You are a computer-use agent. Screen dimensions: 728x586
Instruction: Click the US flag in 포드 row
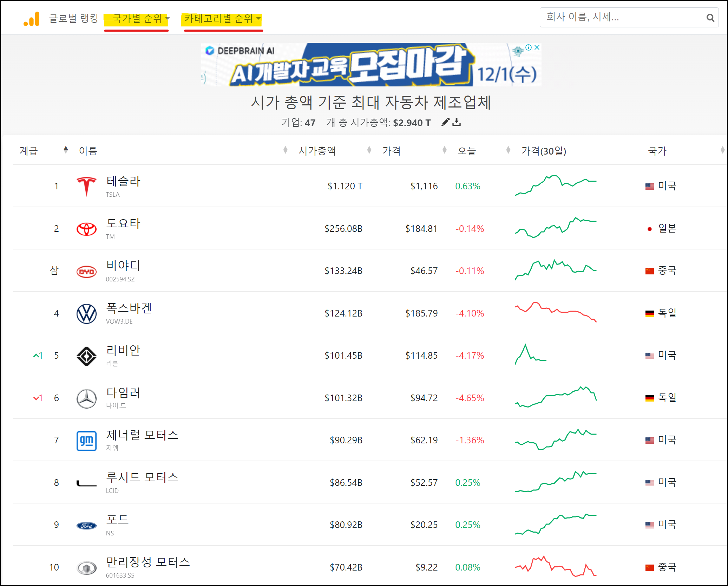pos(650,525)
